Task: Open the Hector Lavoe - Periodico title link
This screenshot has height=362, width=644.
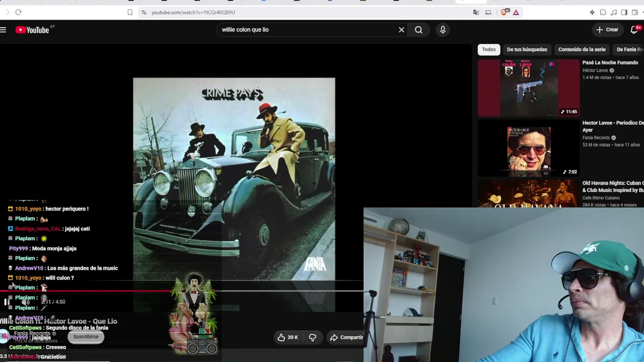Action: pyautogui.click(x=613, y=126)
